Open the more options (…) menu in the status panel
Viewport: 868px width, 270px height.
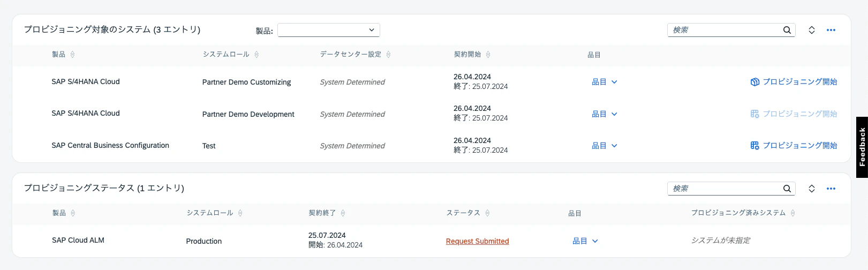pyautogui.click(x=831, y=189)
